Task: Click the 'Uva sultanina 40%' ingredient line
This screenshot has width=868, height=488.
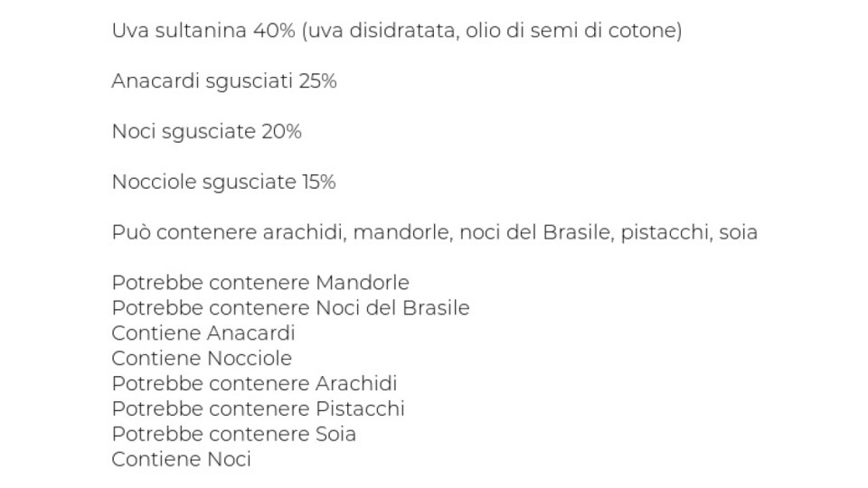Action: (397, 31)
